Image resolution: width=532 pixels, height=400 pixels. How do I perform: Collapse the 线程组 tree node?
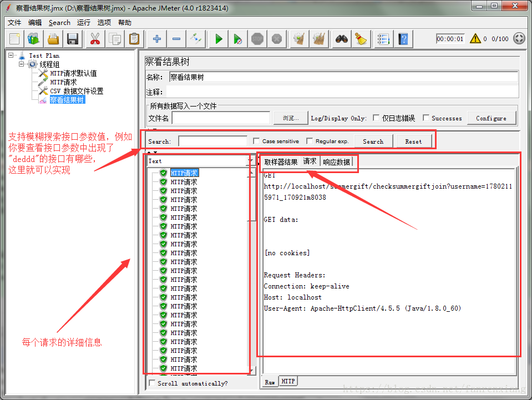point(22,64)
